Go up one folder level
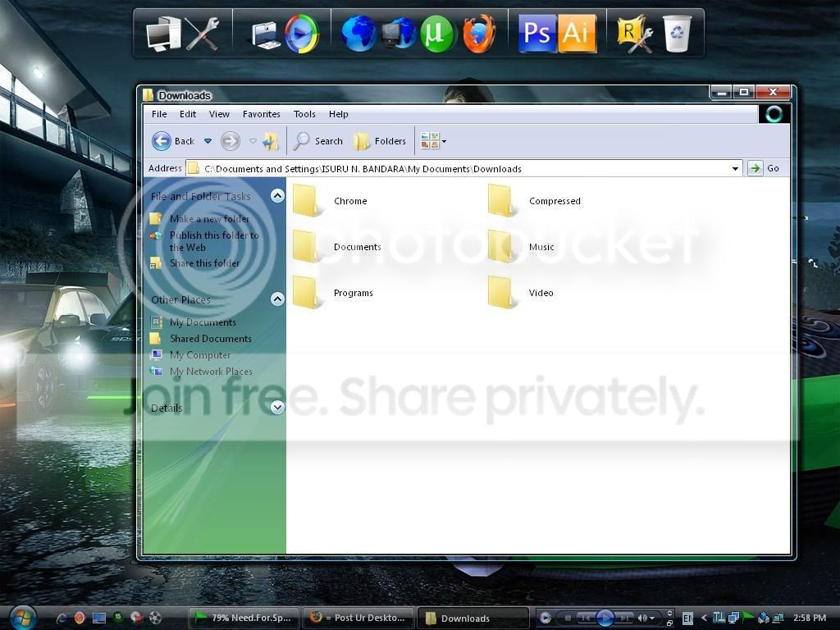The height and width of the screenshot is (630, 840). [271, 141]
